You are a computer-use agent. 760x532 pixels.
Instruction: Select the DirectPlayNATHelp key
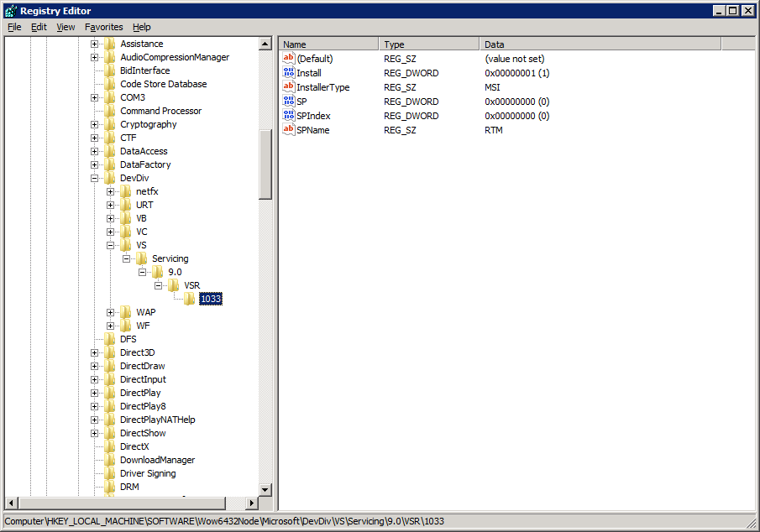pyautogui.click(x=158, y=420)
